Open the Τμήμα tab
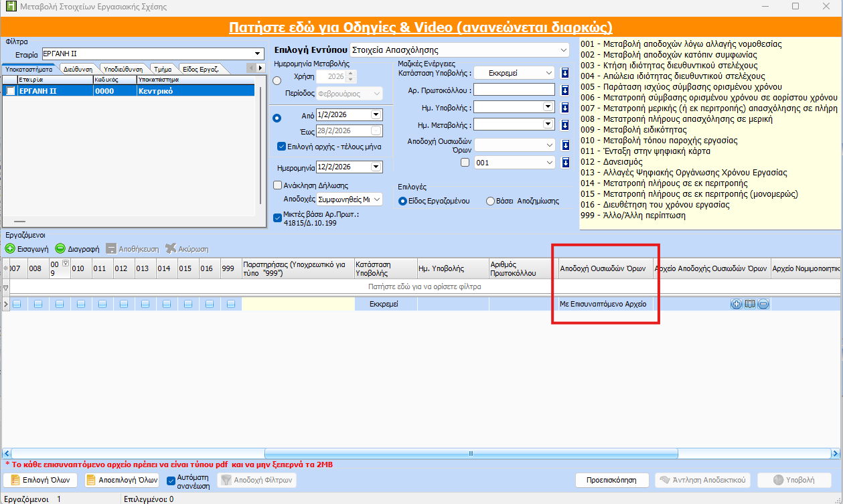This screenshot has height=504, width=843. click(162, 68)
